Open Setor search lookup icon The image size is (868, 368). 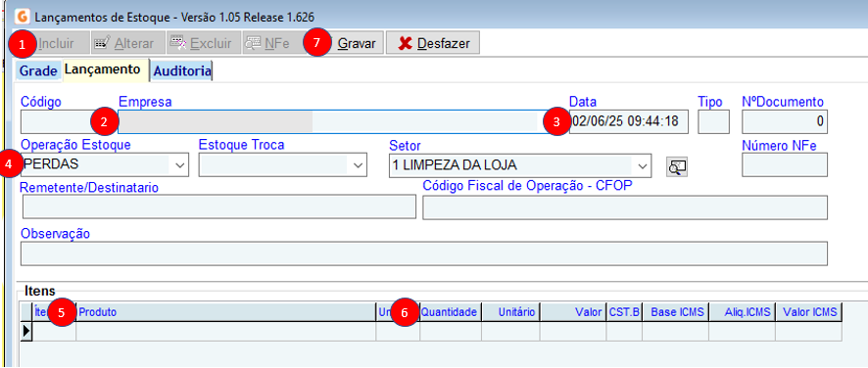(676, 166)
